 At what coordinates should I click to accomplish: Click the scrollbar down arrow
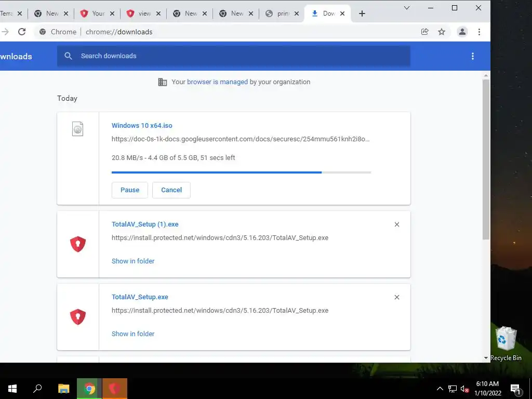point(486,358)
